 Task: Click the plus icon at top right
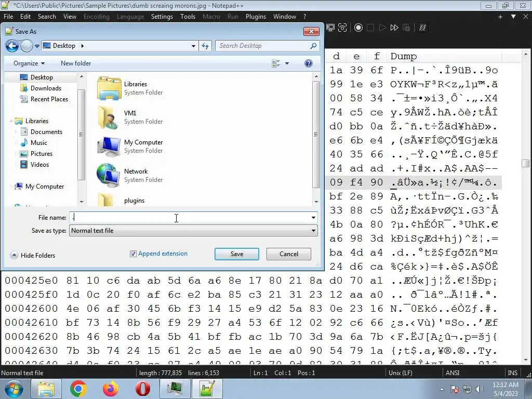click(x=500, y=17)
